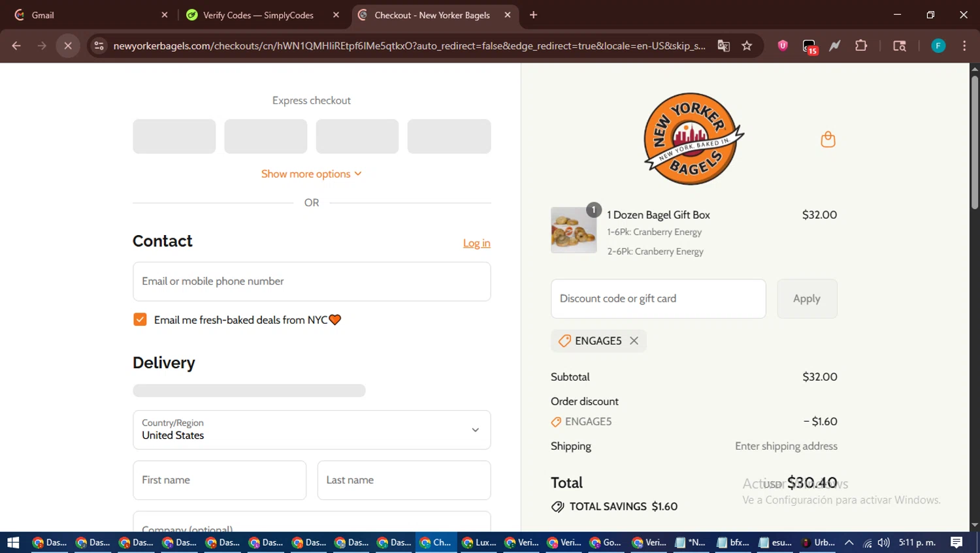Image resolution: width=980 pixels, height=553 pixels.
Task: Open the Country/Region dropdown
Action: [312, 430]
